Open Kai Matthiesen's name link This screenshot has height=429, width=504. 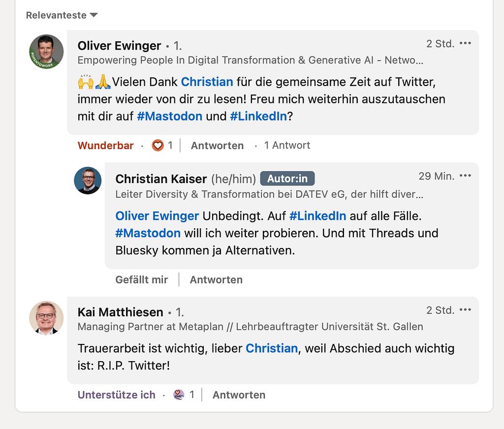click(120, 312)
